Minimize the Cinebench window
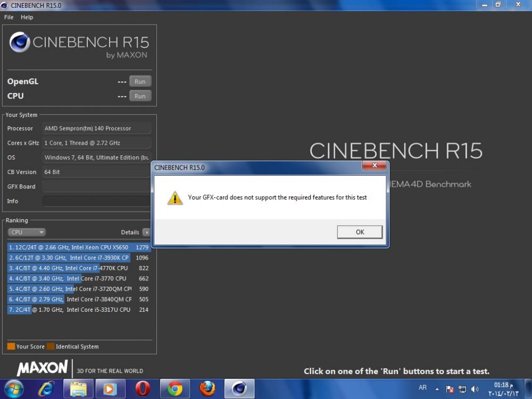The height and width of the screenshot is (399, 532). [x=485, y=5]
